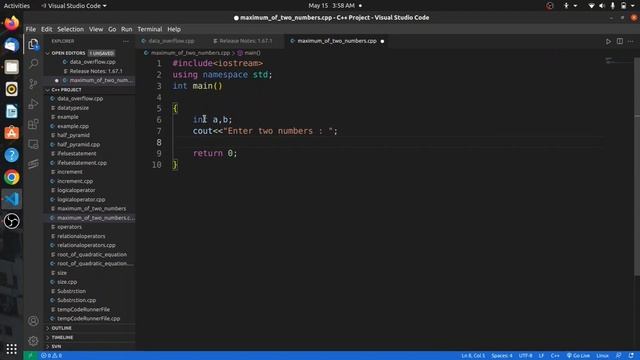Open Explorer panel More Actions ellipsis
Image resolution: width=640 pixels, height=360 pixels.
(126, 41)
